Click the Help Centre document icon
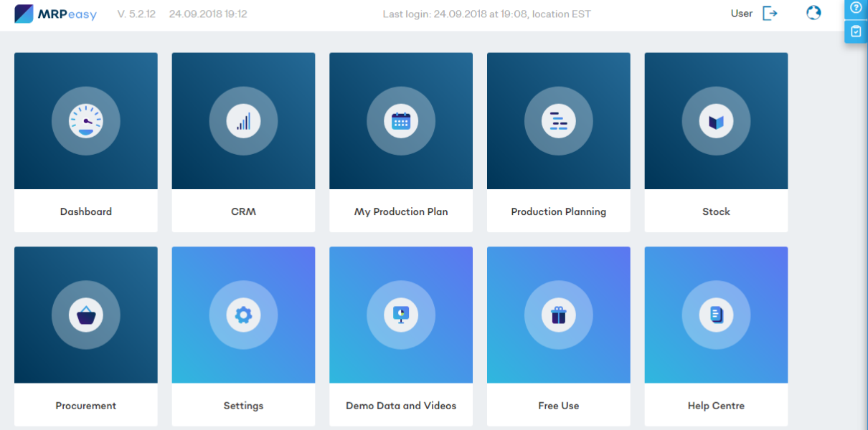Screen dimensions: 868x430 pos(716,315)
